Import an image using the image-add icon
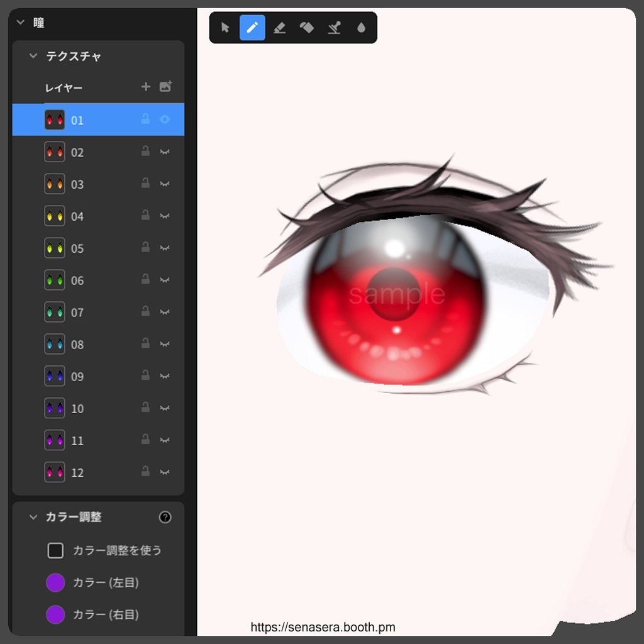Screen dimensions: 644x644 (x=165, y=87)
